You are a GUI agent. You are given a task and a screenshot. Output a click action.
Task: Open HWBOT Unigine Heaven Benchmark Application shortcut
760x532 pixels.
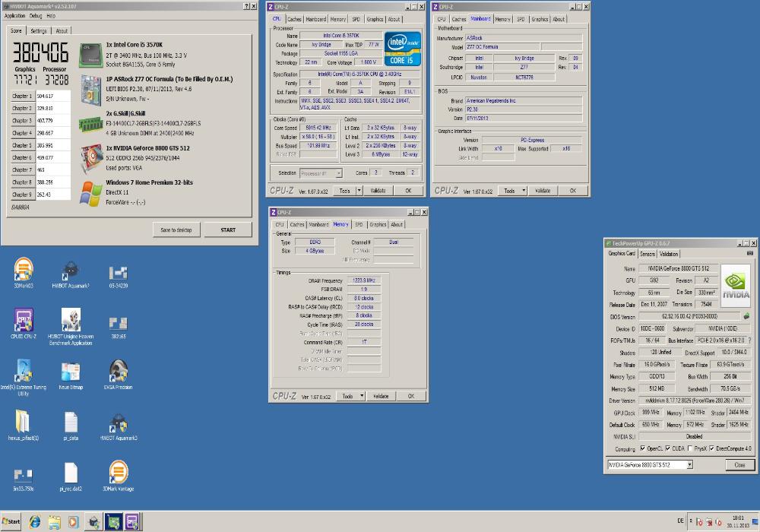click(x=71, y=327)
